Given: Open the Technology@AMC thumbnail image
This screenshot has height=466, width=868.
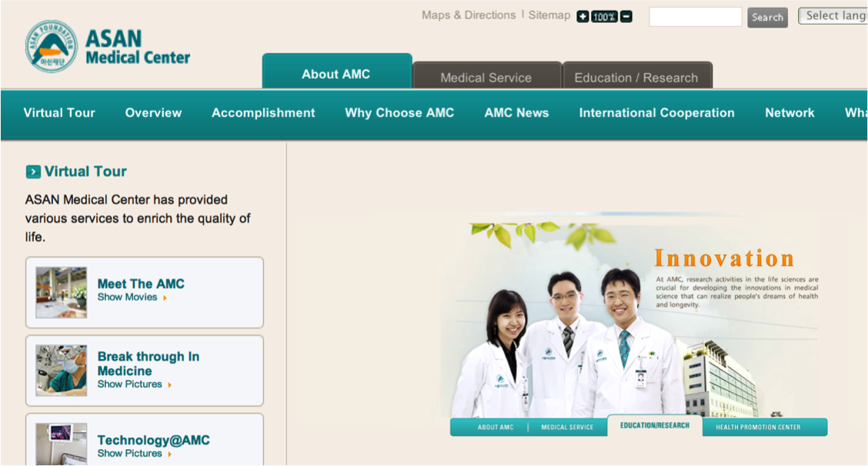Looking at the screenshot, I should (x=62, y=444).
